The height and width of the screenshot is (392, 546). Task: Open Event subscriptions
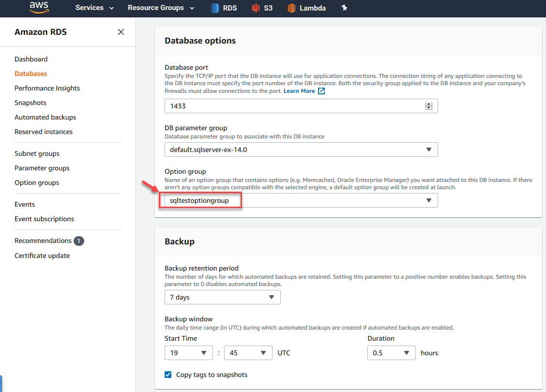44,219
